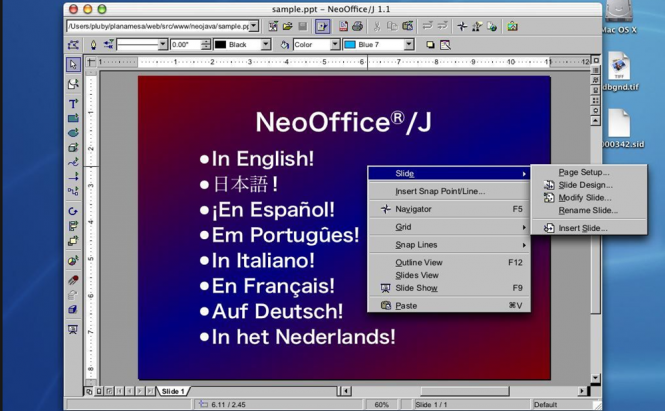
Task: Choose Modify Slide in submenu
Action: coord(589,198)
